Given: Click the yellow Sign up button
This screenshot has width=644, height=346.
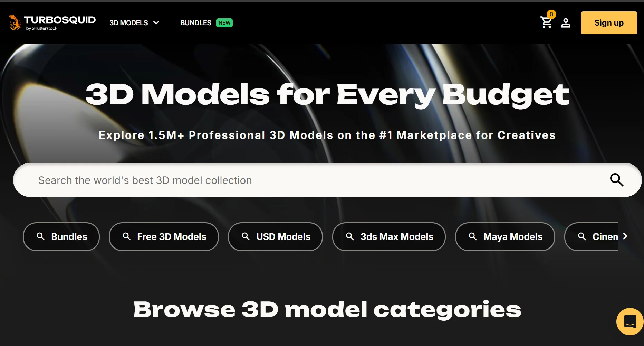Looking at the screenshot, I should click(x=609, y=23).
